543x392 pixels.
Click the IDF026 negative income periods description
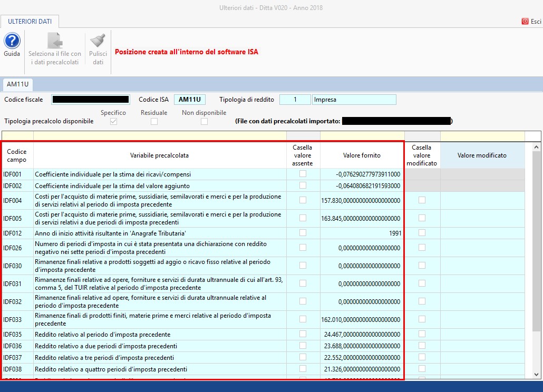tap(151, 248)
